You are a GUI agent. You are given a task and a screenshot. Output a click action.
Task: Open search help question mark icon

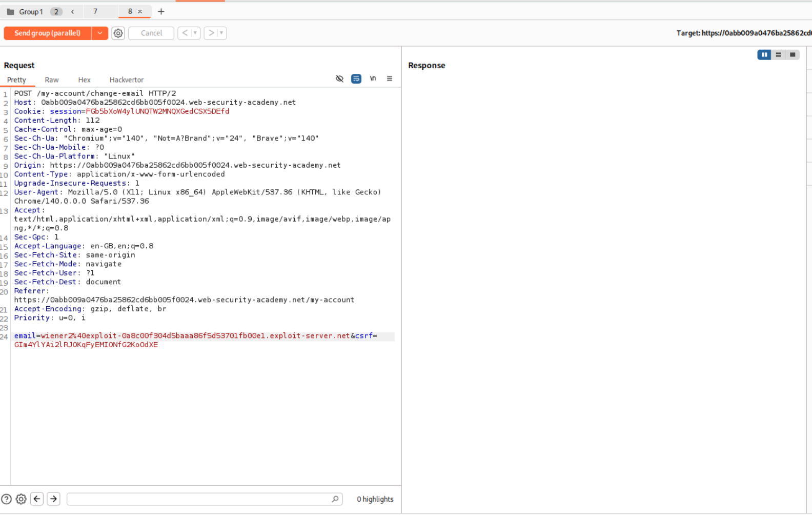[6, 499]
